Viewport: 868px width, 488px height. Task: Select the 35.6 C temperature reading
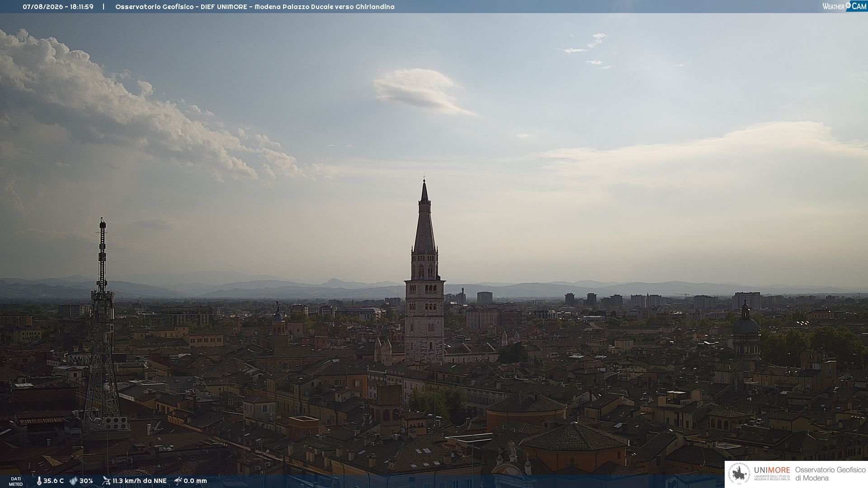tap(53, 481)
